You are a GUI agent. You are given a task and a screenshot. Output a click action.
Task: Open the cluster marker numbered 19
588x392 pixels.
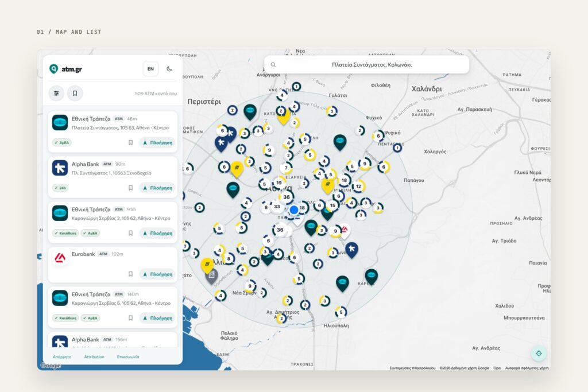coord(278,183)
